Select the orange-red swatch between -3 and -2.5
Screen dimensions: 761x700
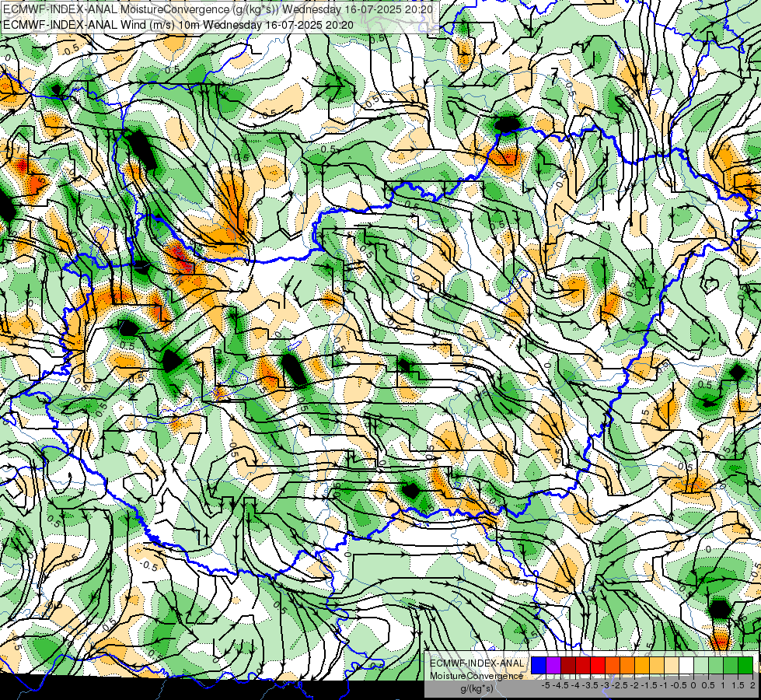[x=613, y=665]
